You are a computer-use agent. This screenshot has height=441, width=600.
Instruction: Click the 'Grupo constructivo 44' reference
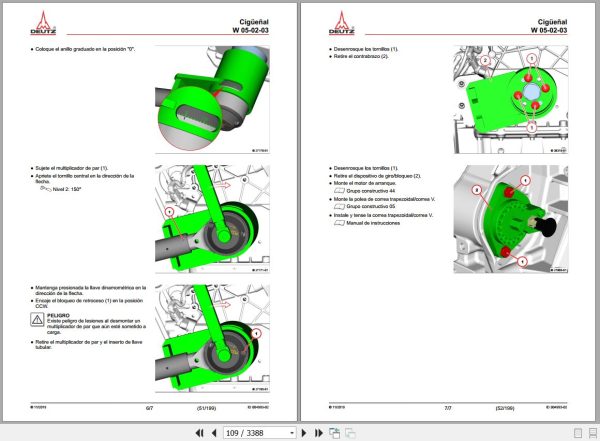371,191
